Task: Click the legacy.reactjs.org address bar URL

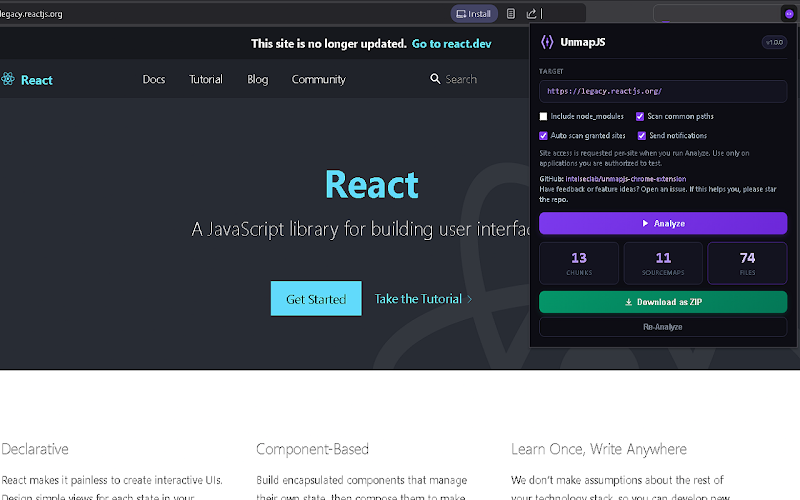Action: (x=31, y=14)
